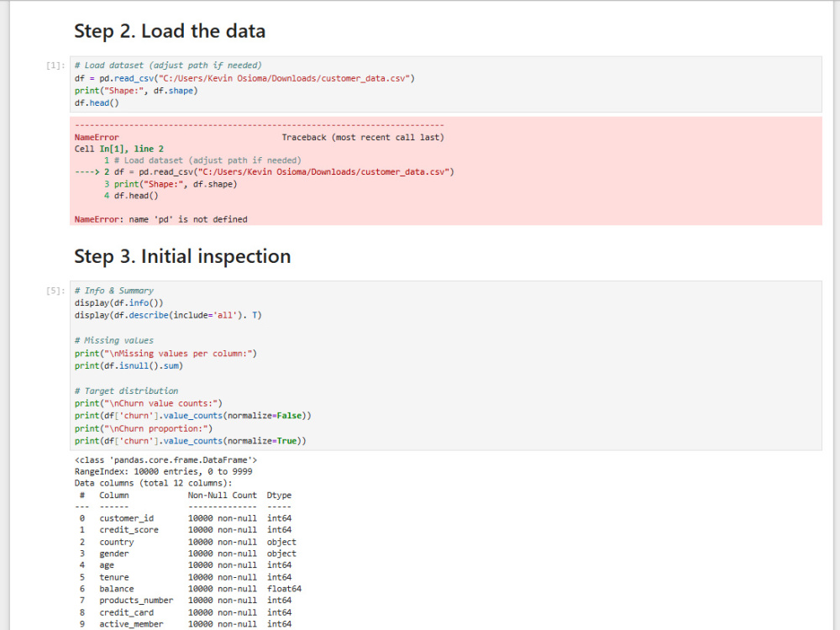Click the 'Dtype' column header in output
The height and width of the screenshot is (630, 840).
click(x=279, y=495)
